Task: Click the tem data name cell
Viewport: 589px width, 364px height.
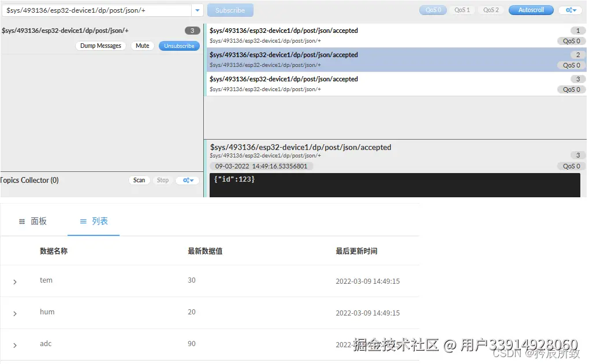Action: pos(46,280)
